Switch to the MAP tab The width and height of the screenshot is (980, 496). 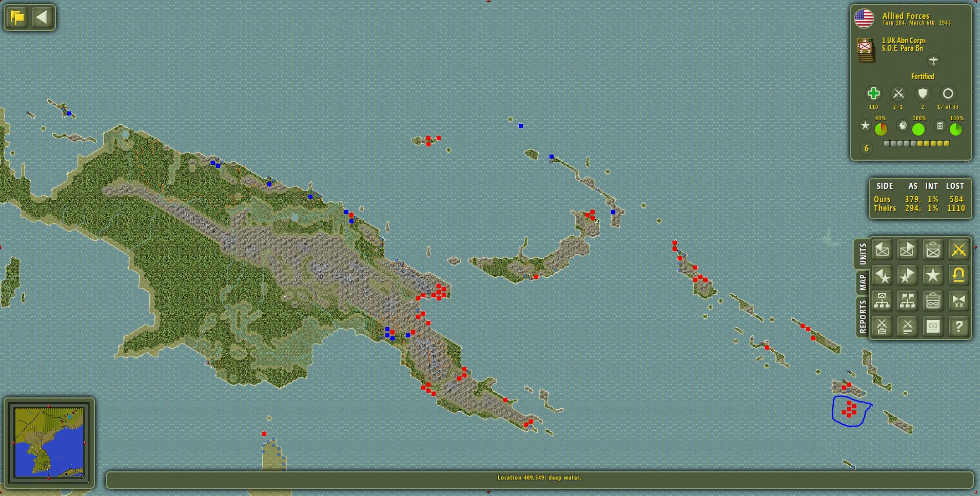(x=863, y=282)
